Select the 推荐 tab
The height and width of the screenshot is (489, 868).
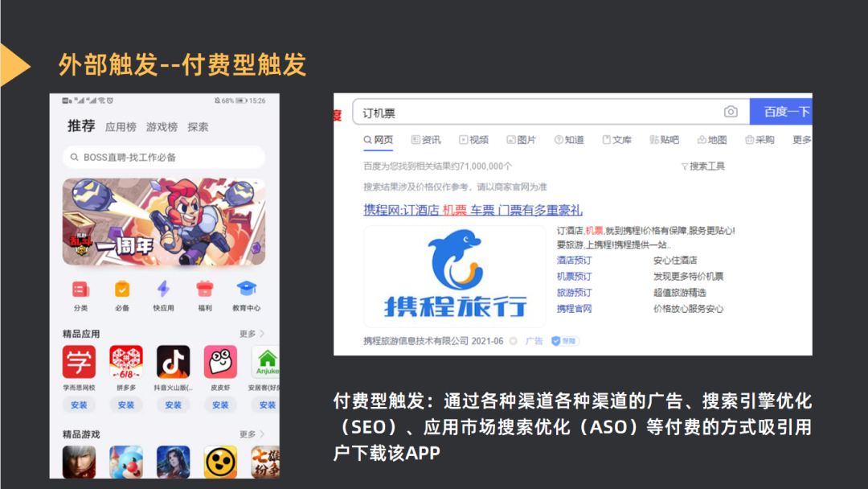(x=81, y=126)
